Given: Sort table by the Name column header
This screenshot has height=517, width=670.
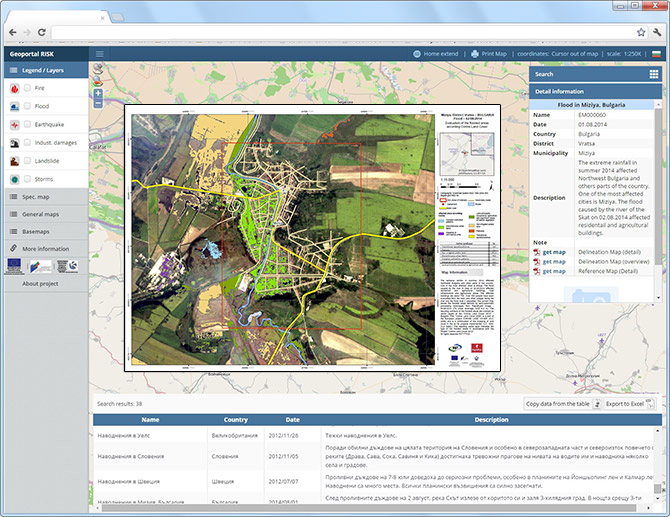Looking at the screenshot, I should point(150,420).
